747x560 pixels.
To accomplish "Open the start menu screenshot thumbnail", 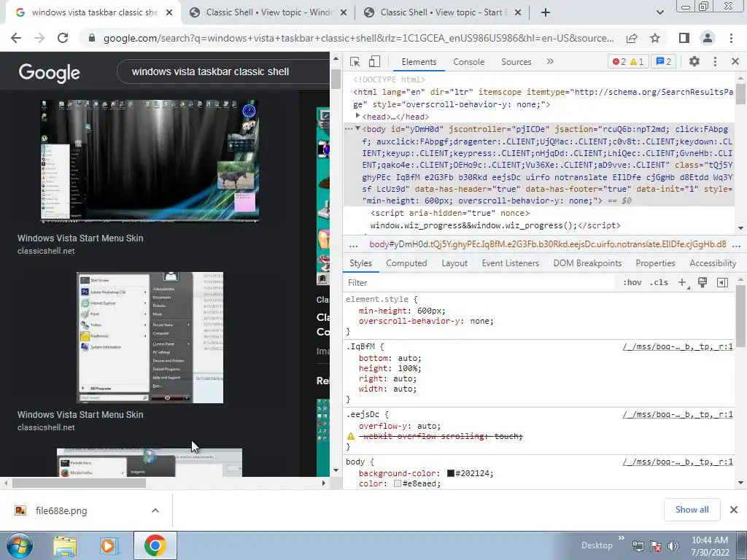I will tap(150, 337).
